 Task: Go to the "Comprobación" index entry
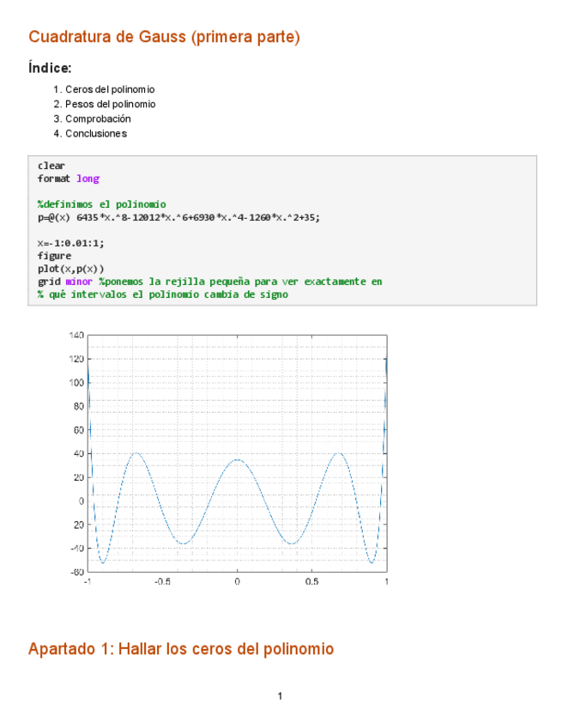[x=98, y=118]
